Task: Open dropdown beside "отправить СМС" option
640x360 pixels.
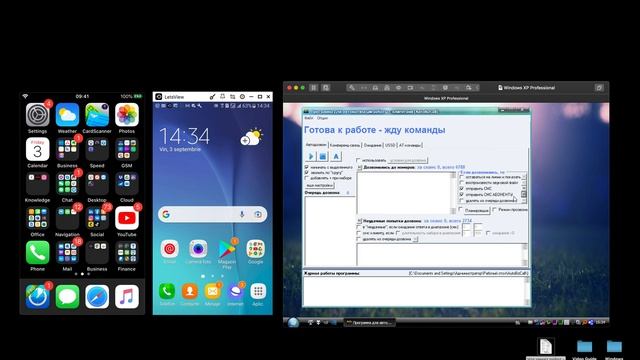Action: (x=524, y=189)
